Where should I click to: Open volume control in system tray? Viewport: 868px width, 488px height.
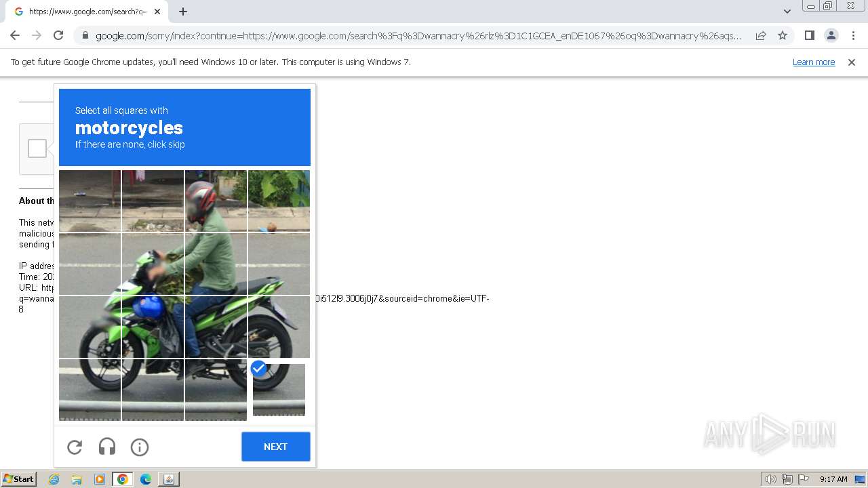(x=771, y=479)
